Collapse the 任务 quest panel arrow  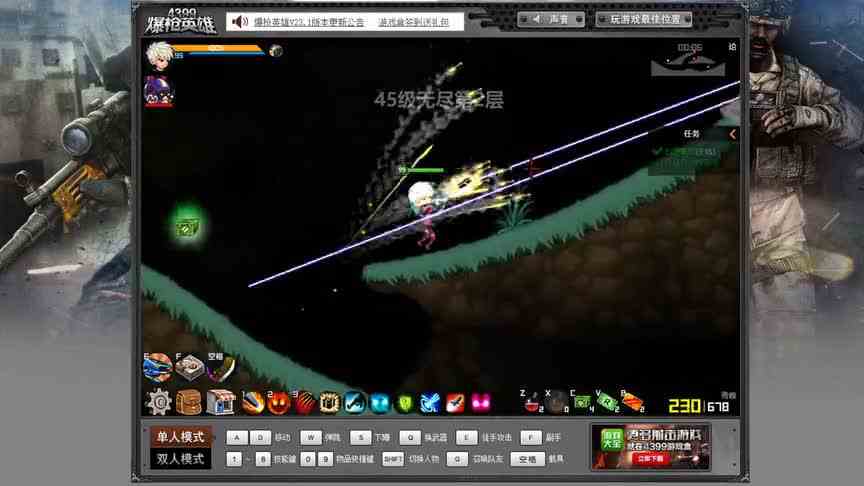(x=732, y=134)
